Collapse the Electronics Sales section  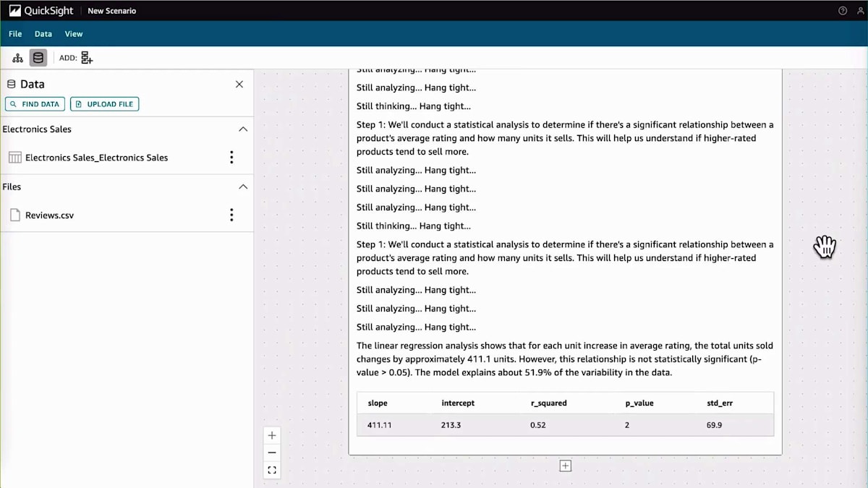(243, 129)
